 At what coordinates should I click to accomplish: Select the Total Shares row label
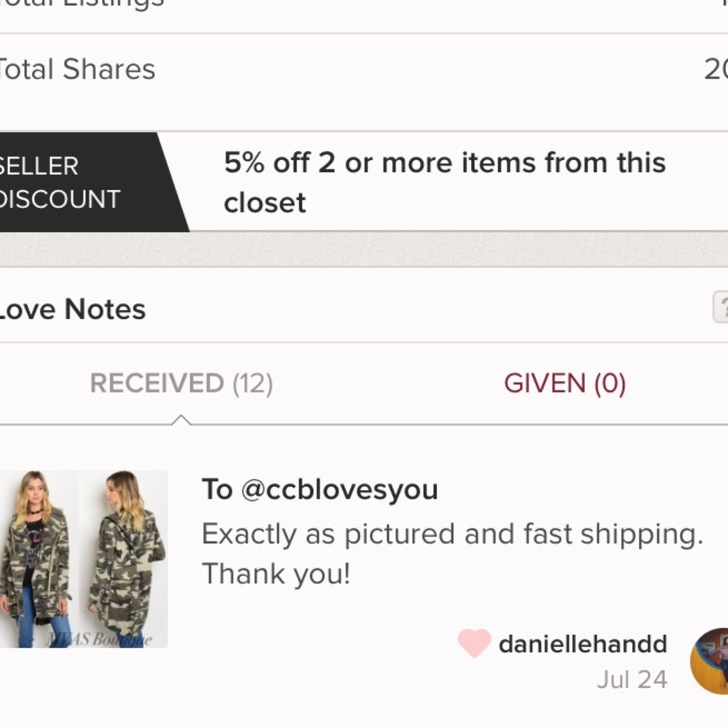[x=76, y=70]
